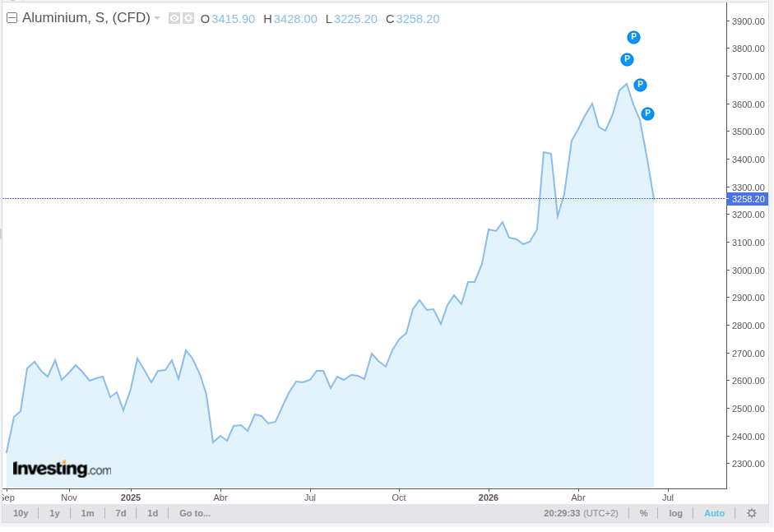Select the 10y time range
The width and height of the screenshot is (774, 532).
[21, 513]
